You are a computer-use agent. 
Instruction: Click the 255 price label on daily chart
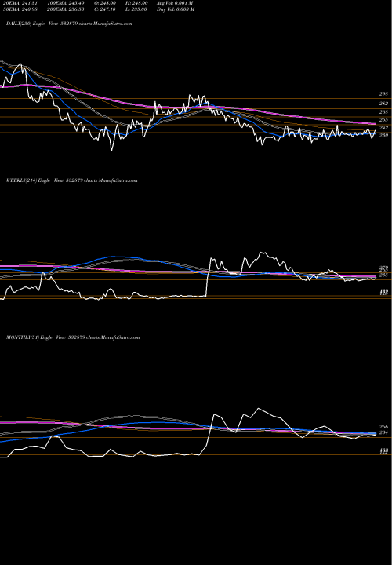[x=383, y=119]
